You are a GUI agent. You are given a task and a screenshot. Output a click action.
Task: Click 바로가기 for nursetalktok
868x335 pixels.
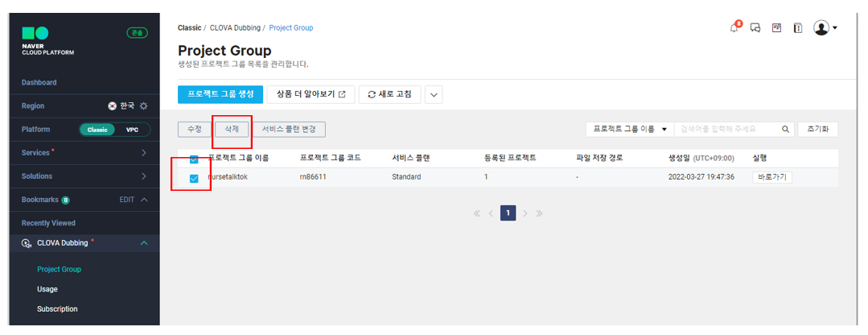[772, 177]
